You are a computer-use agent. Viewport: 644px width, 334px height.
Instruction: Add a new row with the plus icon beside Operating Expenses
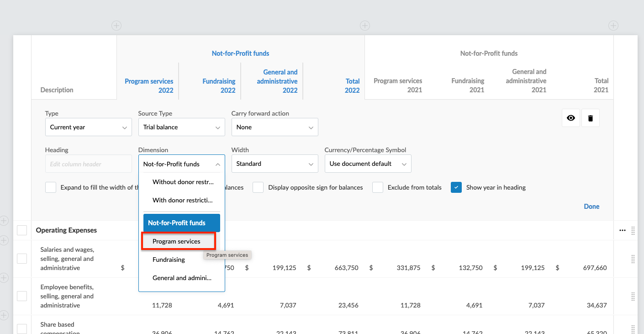coord(4,221)
